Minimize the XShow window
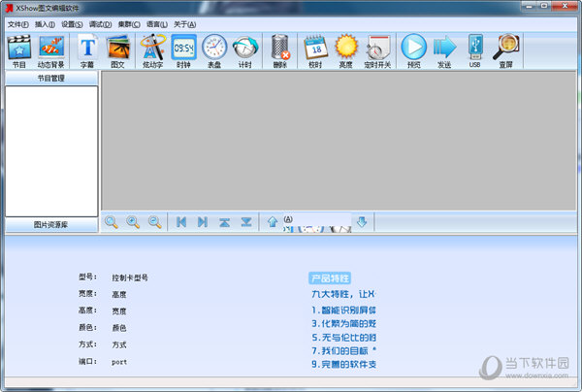 pos(530,6)
